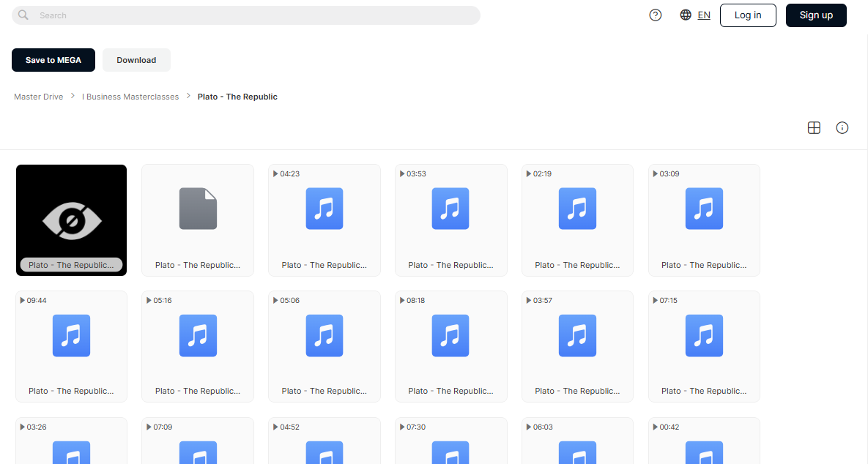Screen dimensions: 868x464
Task: Open the help question mark icon
Action: click(x=656, y=15)
